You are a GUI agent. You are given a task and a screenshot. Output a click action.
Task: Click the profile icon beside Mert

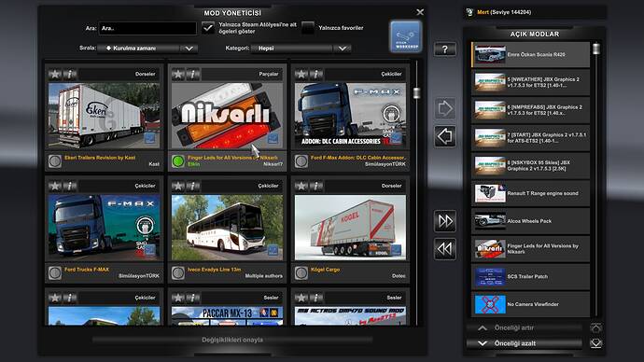[x=469, y=12]
